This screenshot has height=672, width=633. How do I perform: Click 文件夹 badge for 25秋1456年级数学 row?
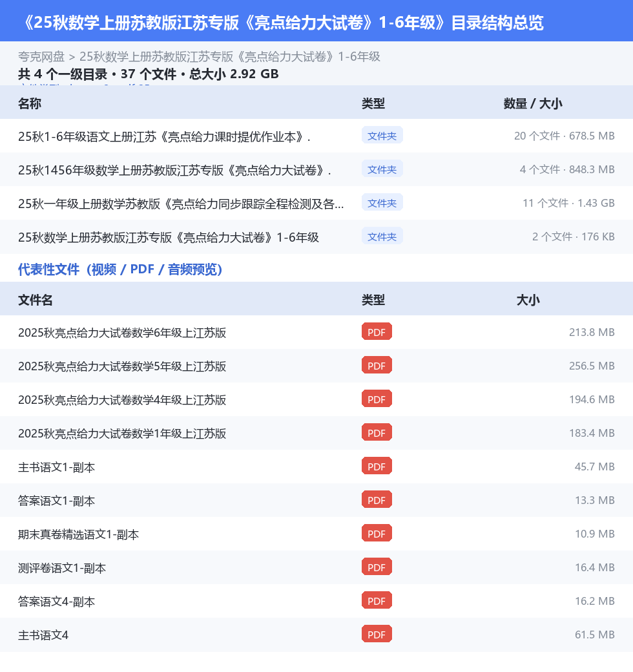(x=382, y=169)
